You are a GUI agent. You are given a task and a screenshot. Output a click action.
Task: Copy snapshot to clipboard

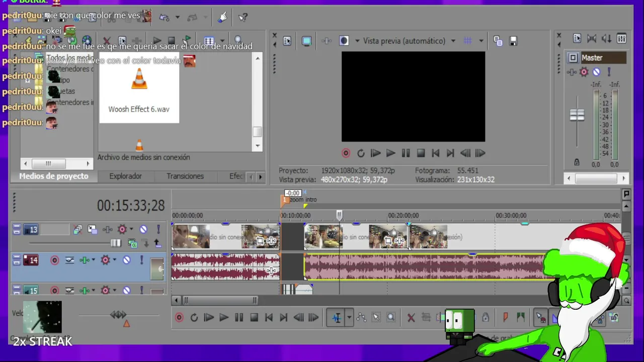pos(498,41)
